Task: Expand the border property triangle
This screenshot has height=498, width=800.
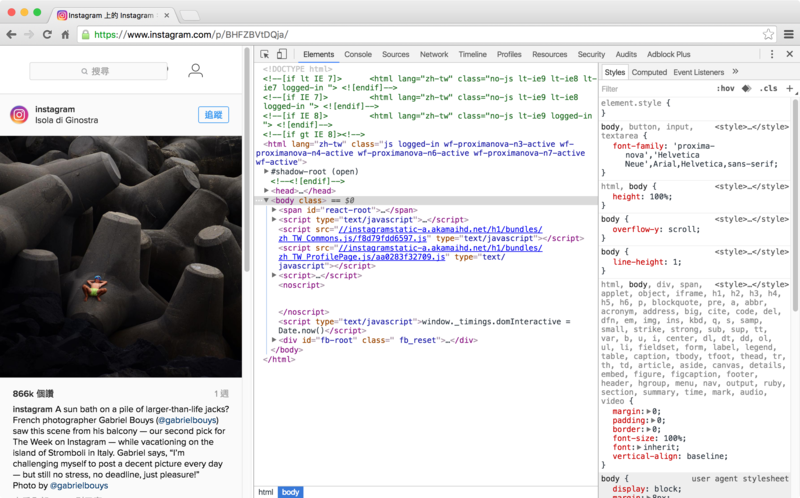Action: pyautogui.click(x=649, y=429)
